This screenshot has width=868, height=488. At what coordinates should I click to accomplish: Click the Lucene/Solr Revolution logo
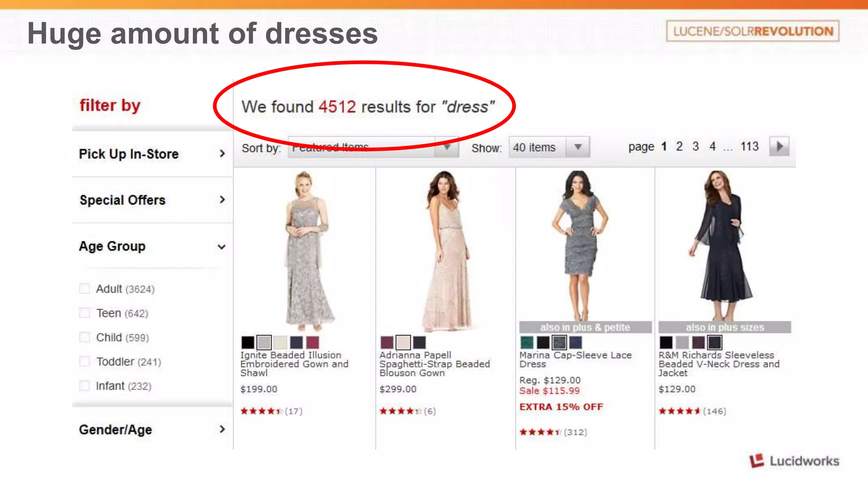(753, 31)
